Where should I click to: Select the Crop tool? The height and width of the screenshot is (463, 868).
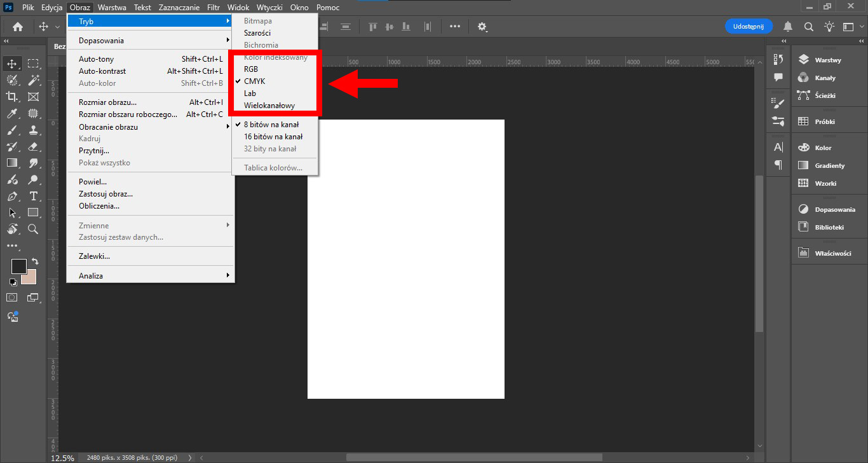(x=12, y=97)
